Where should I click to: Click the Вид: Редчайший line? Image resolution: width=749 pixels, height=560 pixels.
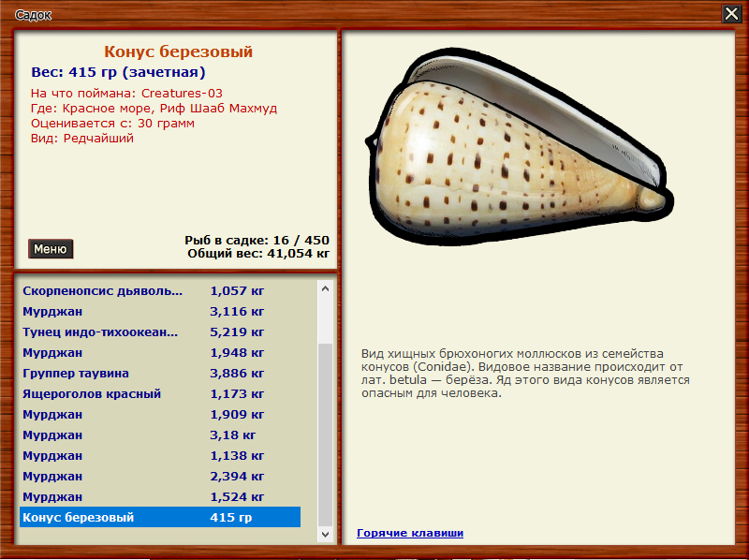click(x=82, y=138)
